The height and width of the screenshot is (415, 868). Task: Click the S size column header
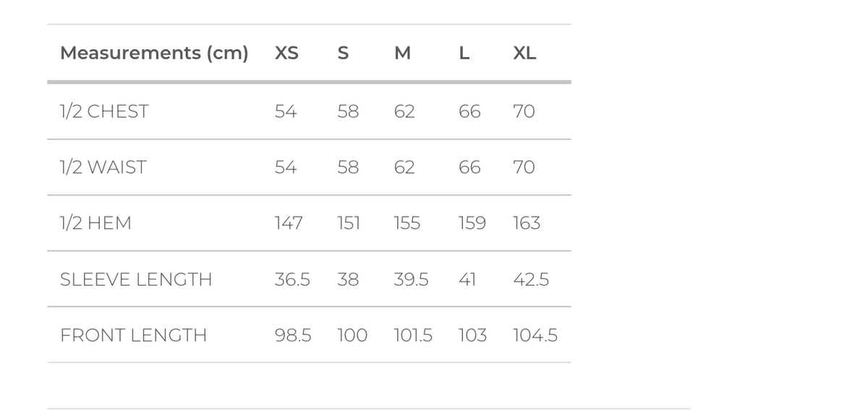coord(343,53)
